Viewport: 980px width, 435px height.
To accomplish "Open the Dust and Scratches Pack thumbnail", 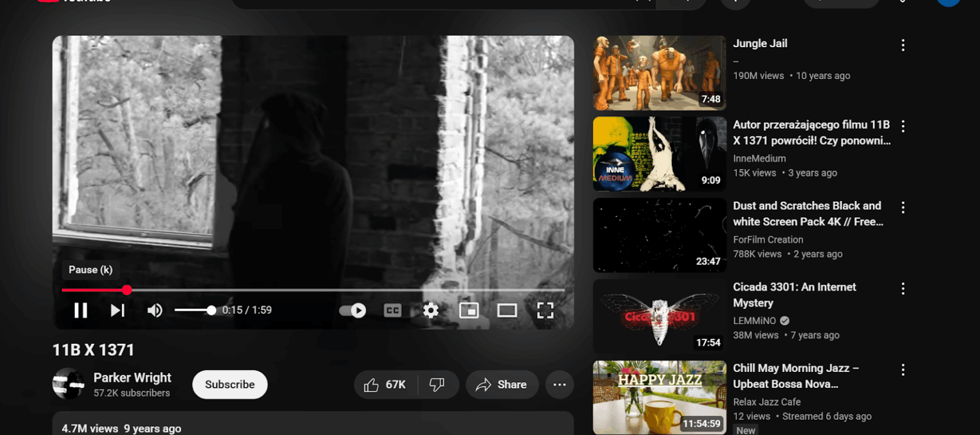I will coord(659,235).
